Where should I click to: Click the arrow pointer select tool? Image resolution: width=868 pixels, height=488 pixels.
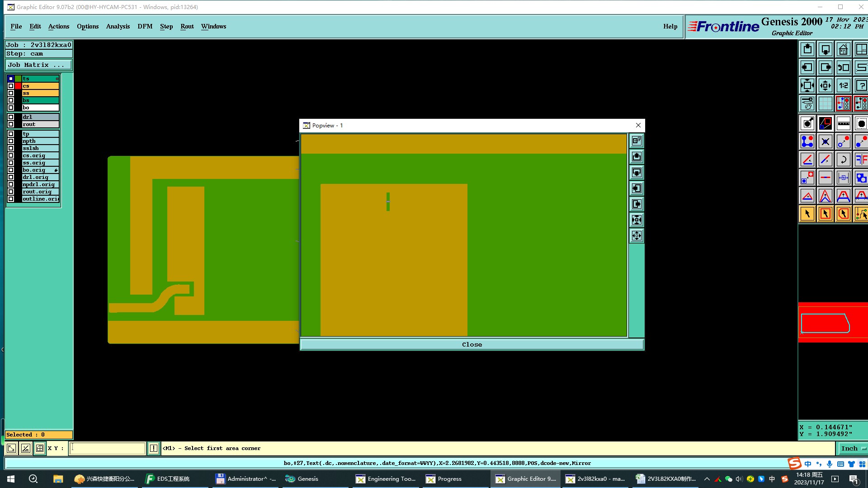tap(807, 214)
